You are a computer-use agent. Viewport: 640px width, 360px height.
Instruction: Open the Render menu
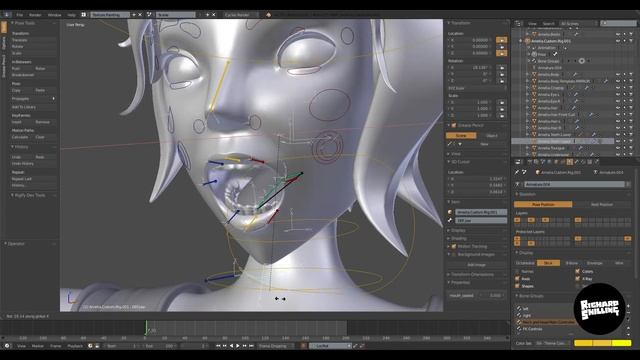35,15
